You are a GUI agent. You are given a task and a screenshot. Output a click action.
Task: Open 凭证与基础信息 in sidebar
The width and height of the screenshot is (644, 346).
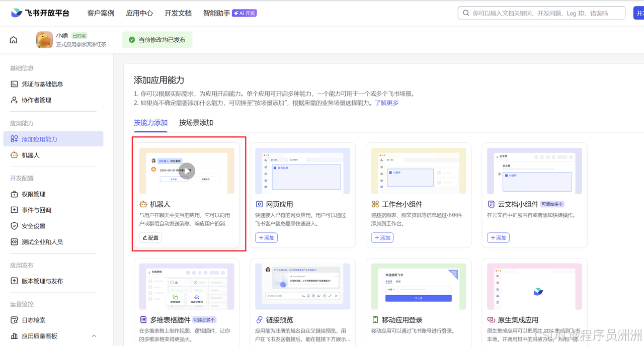coord(53,84)
